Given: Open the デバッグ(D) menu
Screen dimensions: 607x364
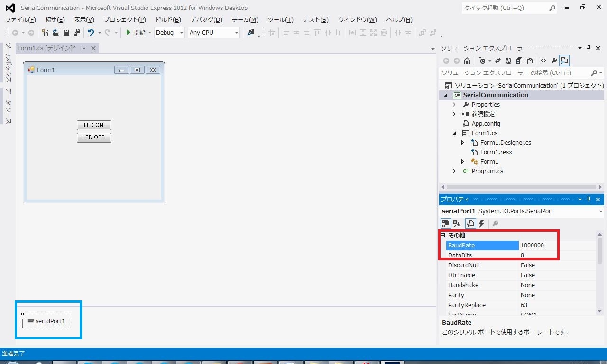Looking at the screenshot, I should tap(206, 20).
